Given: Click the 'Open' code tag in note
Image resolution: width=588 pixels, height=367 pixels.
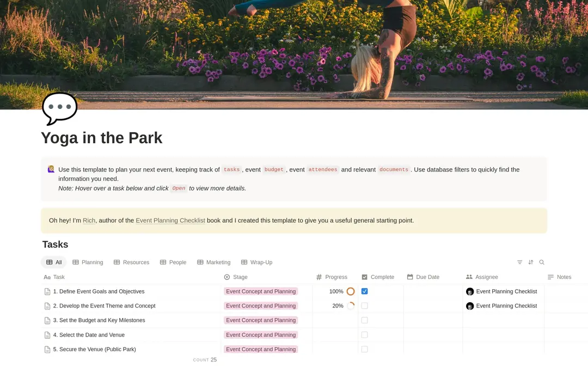Looking at the screenshot, I should [179, 188].
